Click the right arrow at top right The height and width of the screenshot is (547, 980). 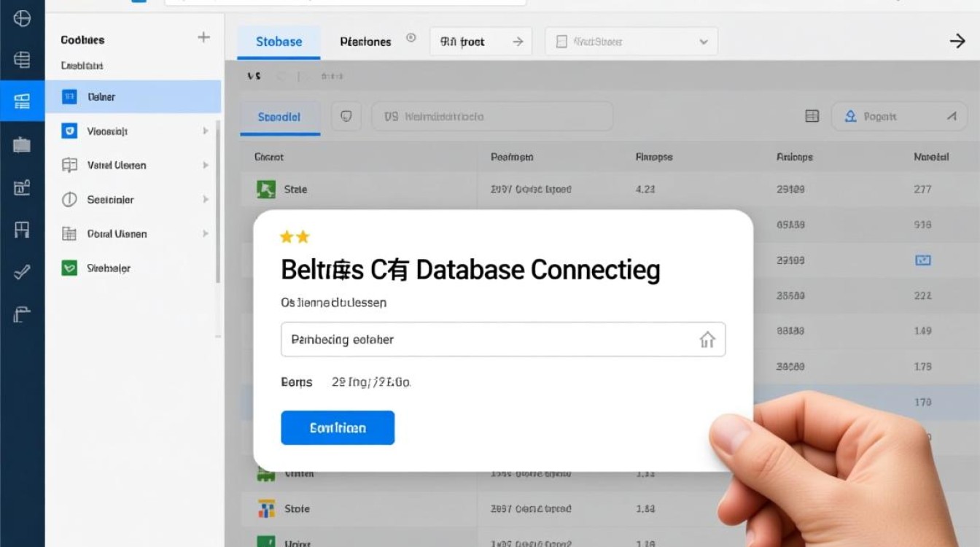pyautogui.click(x=957, y=42)
